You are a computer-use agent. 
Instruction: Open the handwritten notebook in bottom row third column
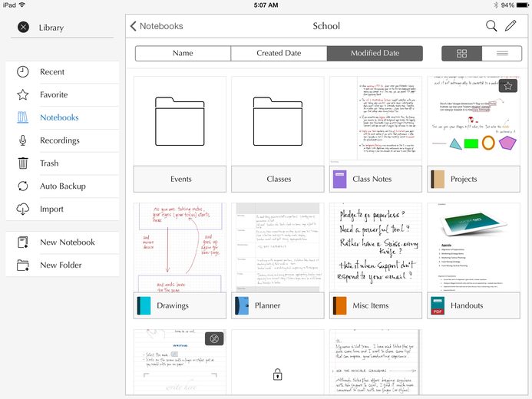[x=375, y=361]
